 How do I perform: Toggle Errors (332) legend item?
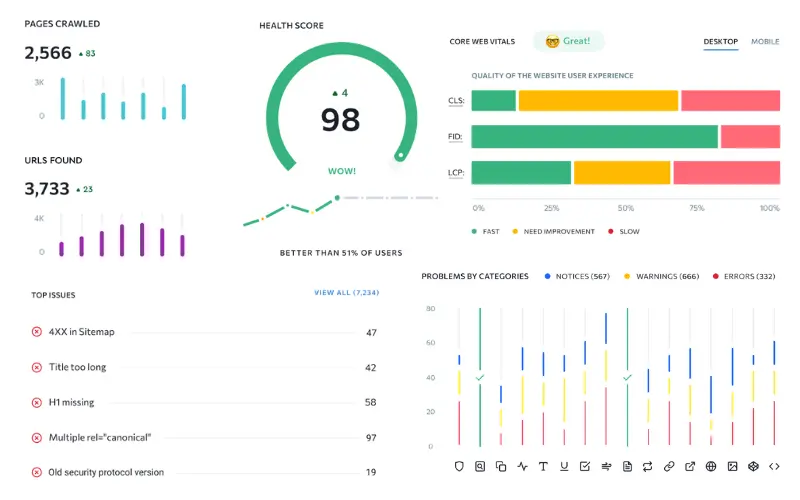[x=744, y=276]
